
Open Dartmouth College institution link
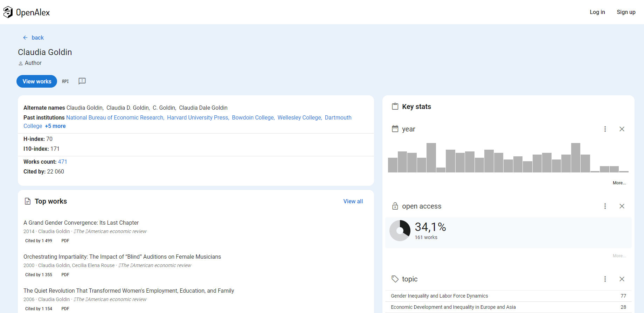coord(338,117)
